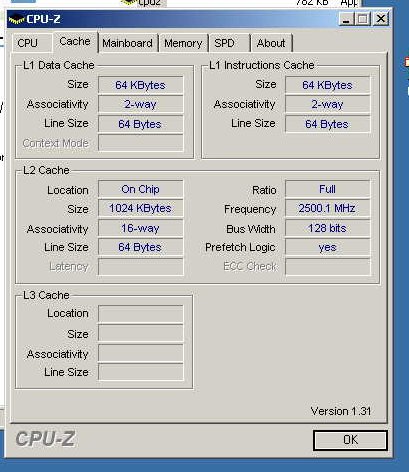This screenshot has width=409, height=472.
Task: Click the Frequency label
Action: [250, 209]
